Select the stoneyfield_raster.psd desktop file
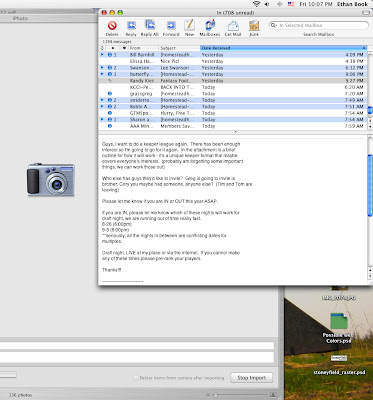 (x=339, y=364)
